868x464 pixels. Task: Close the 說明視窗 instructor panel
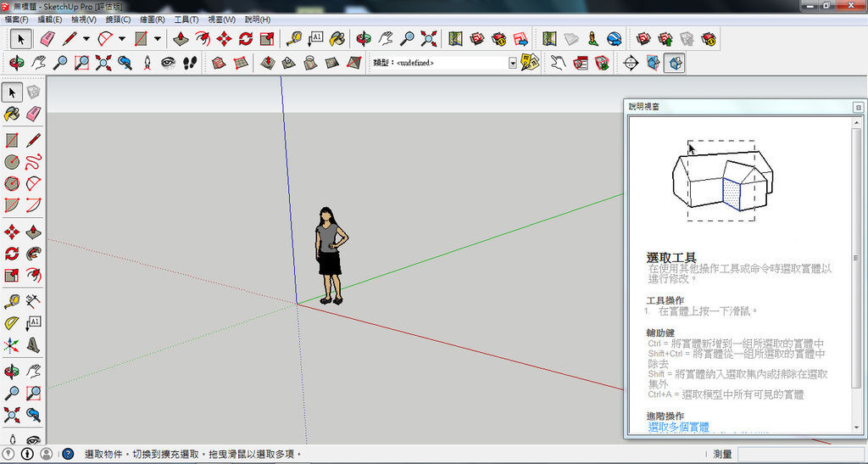tap(858, 107)
